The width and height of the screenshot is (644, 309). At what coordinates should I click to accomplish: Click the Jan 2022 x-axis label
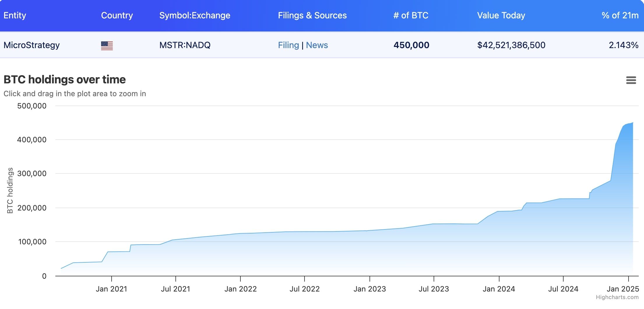pyautogui.click(x=240, y=289)
